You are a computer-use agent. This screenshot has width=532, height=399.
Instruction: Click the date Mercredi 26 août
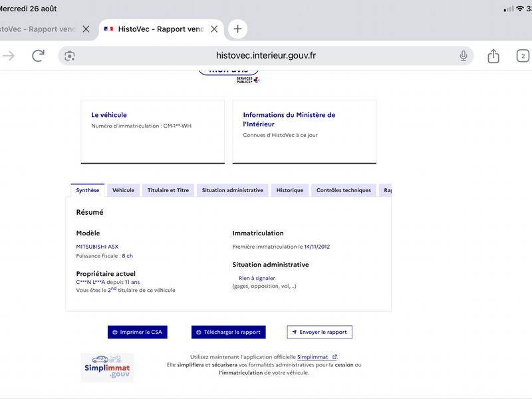coord(28,9)
